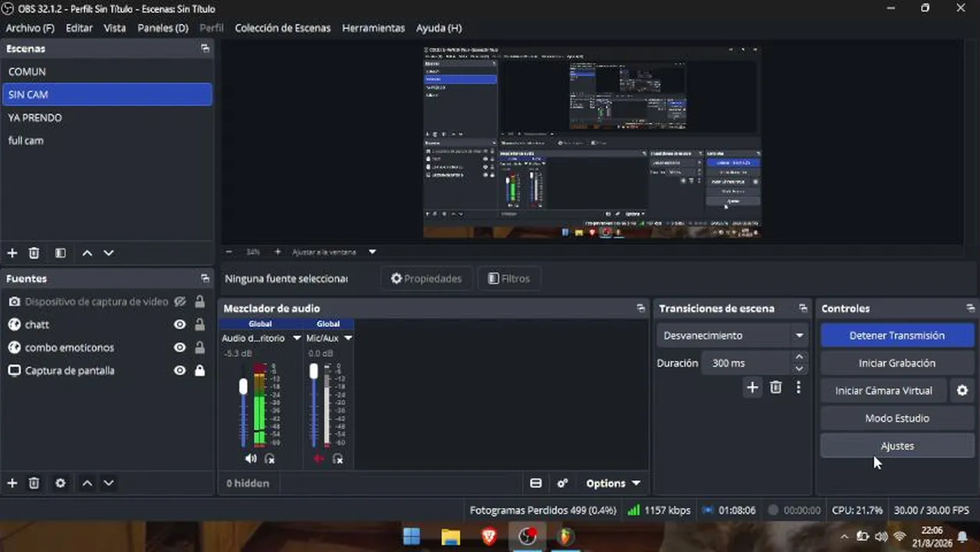Open source properties gear in Fuentes toolbar

point(61,483)
